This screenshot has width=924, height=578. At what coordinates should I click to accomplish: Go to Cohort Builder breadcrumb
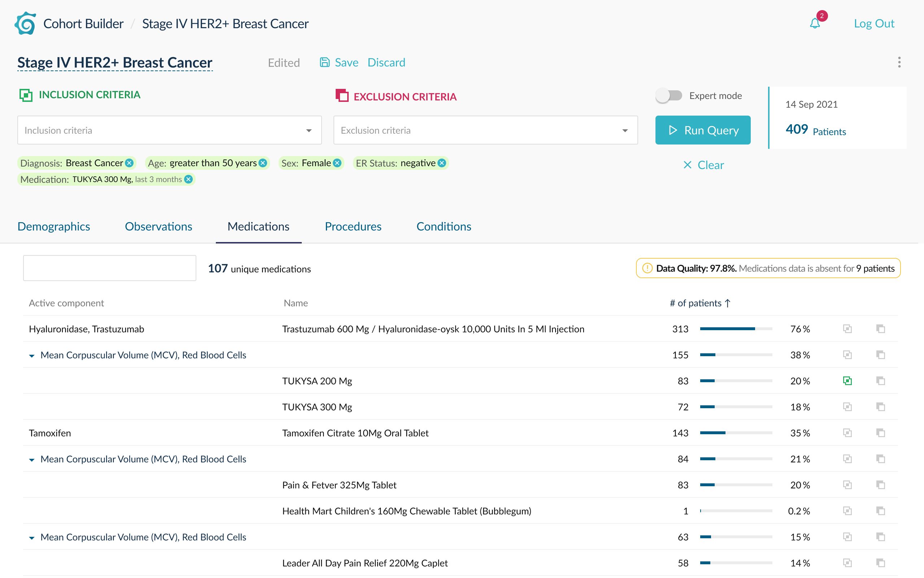pyautogui.click(x=83, y=24)
